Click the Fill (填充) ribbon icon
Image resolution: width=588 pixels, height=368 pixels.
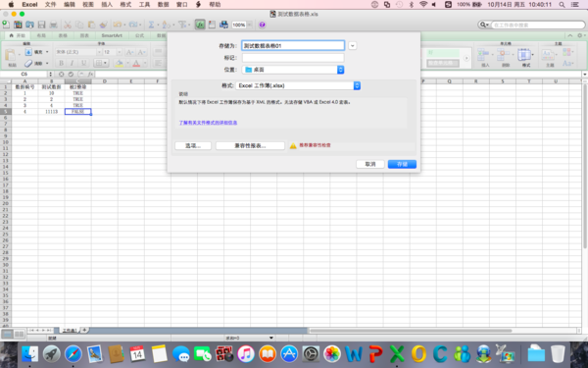pyautogui.click(x=28, y=52)
